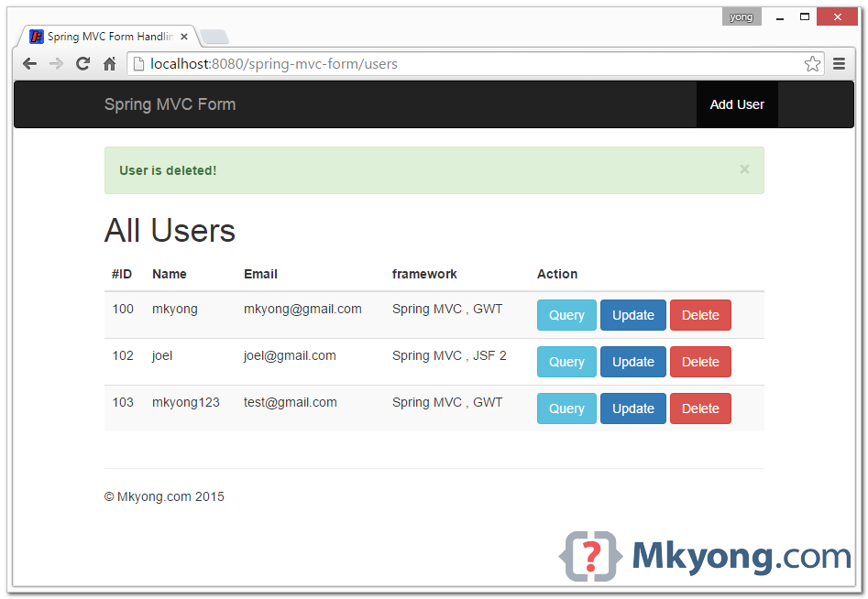Image resolution: width=868 pixels, height=599 pixels.
Task: Click the 'Spring MVC Form' brand link
Action: pyautogui.click(x=170, y=103)
